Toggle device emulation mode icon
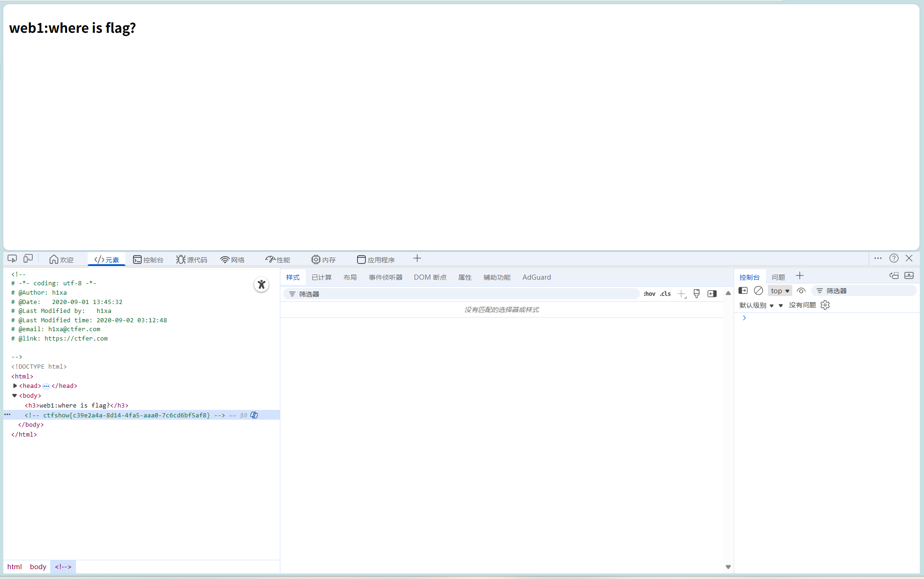The width and height of the screenshot is (924, 579). tap(28, 259)
